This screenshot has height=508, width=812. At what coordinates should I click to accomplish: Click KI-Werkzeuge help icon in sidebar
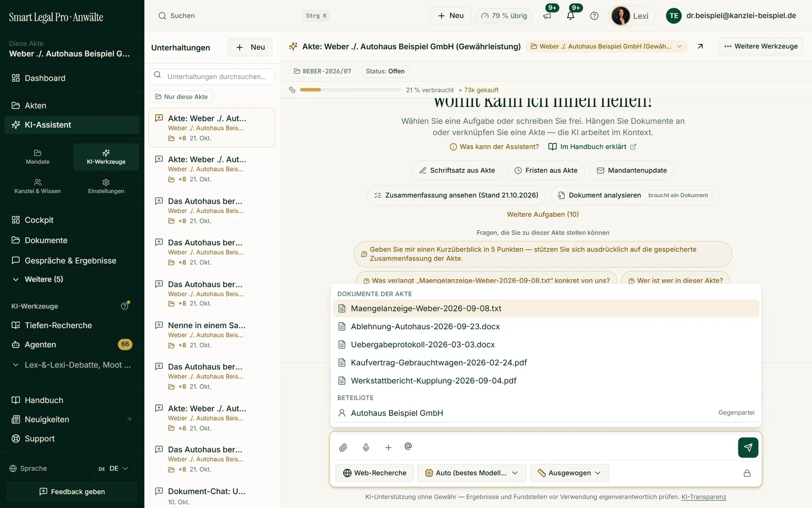tap(124, 306)
